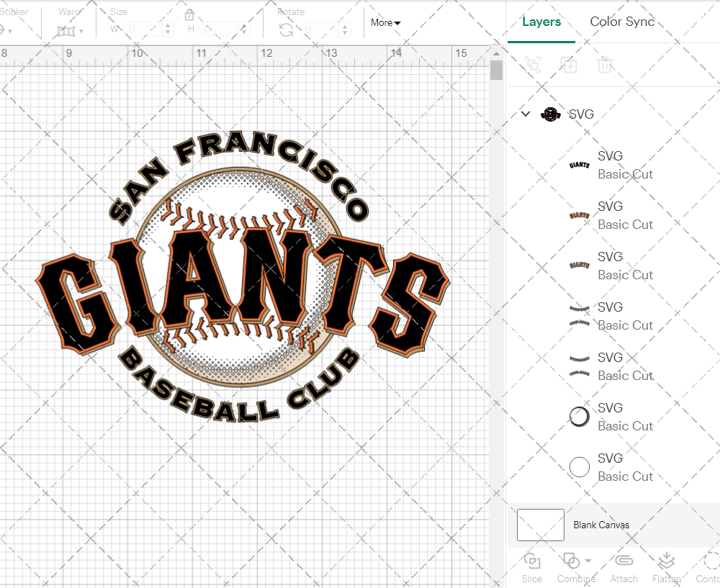Click the Duplicate icon in the Layers panel

(569, 65)
